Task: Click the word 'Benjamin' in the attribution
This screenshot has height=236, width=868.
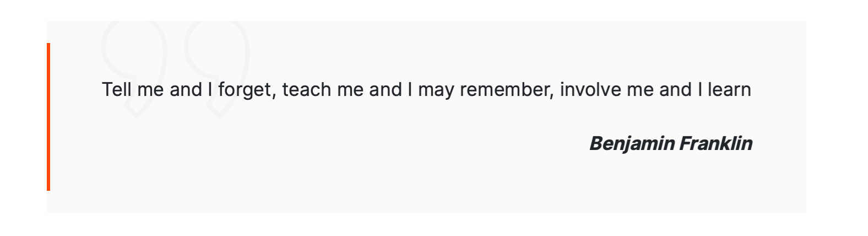Action: coord(632,144)
